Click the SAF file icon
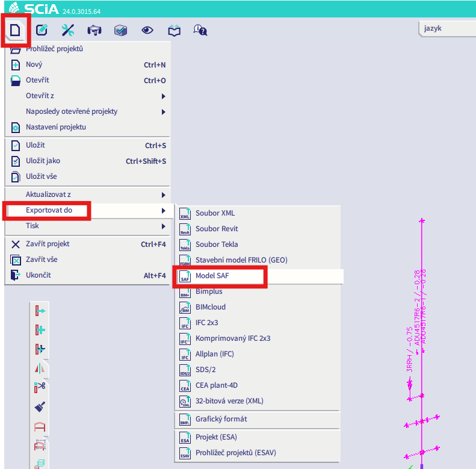Screen dimensions: 476x469 [185, 276]
